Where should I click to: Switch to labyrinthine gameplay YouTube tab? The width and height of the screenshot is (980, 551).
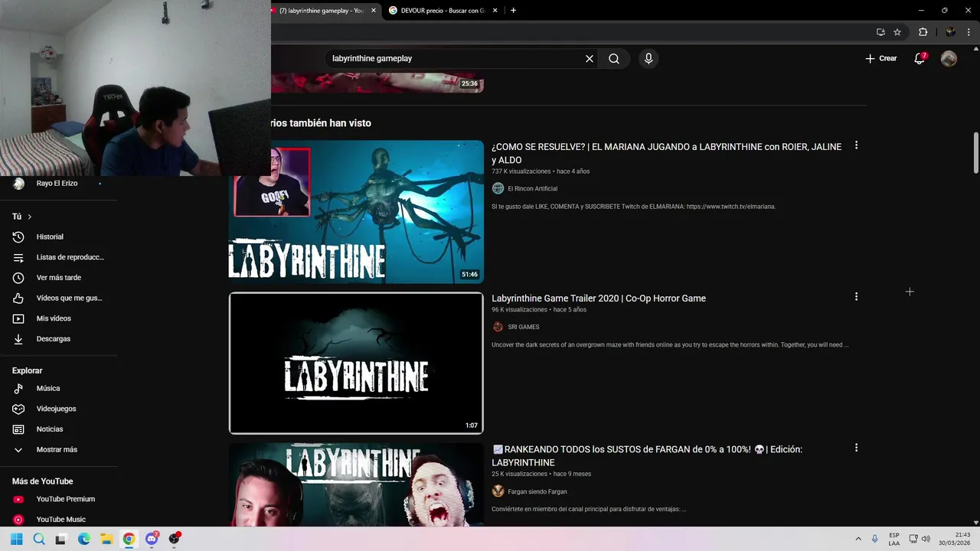click(320, 11)
